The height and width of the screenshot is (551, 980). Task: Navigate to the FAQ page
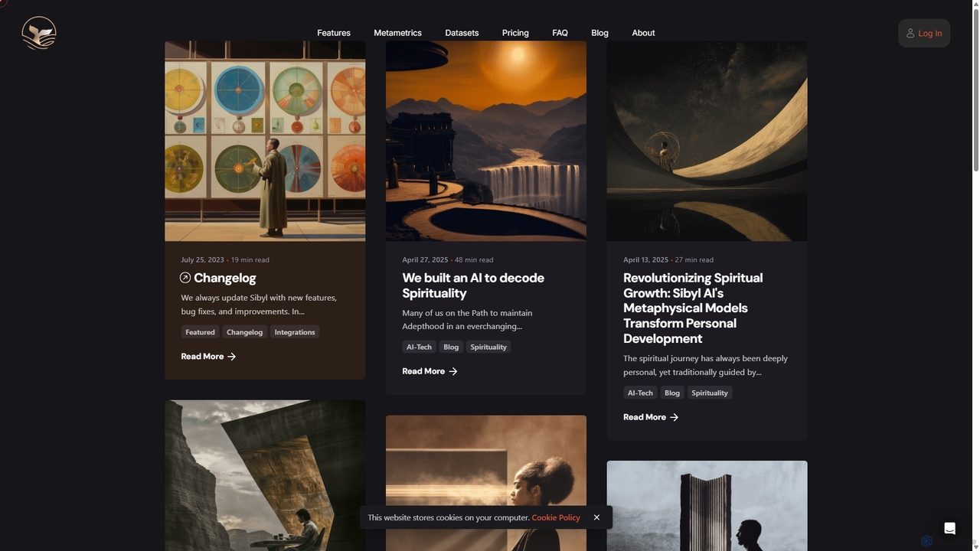[560, 33]
